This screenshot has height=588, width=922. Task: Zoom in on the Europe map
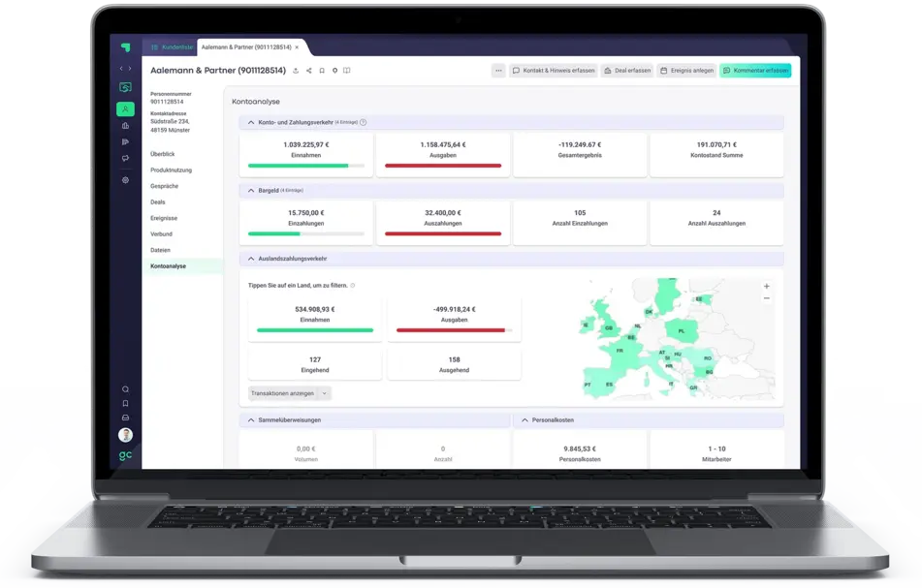tap(766, 287)
